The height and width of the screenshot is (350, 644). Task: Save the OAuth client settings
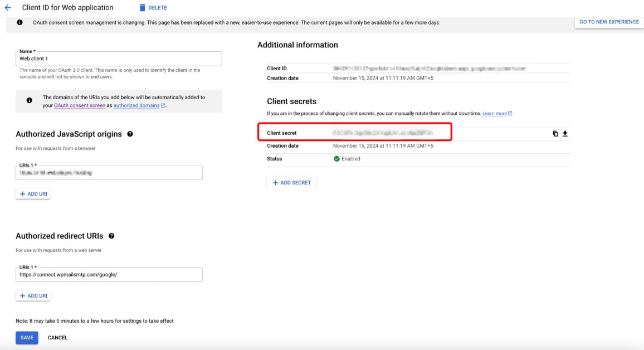pos(27,338)
